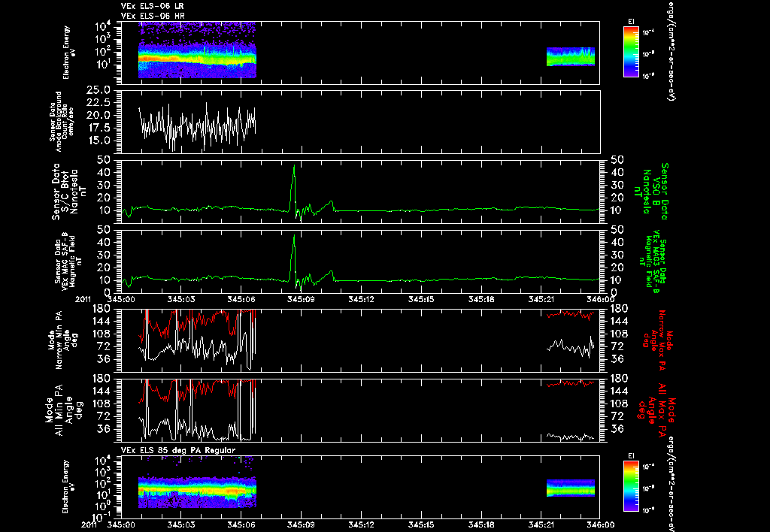The width and height of the screenshot is (770, 532).
Task: Click '345:09' on the bottom time axis
Action: tap(301, 524)
